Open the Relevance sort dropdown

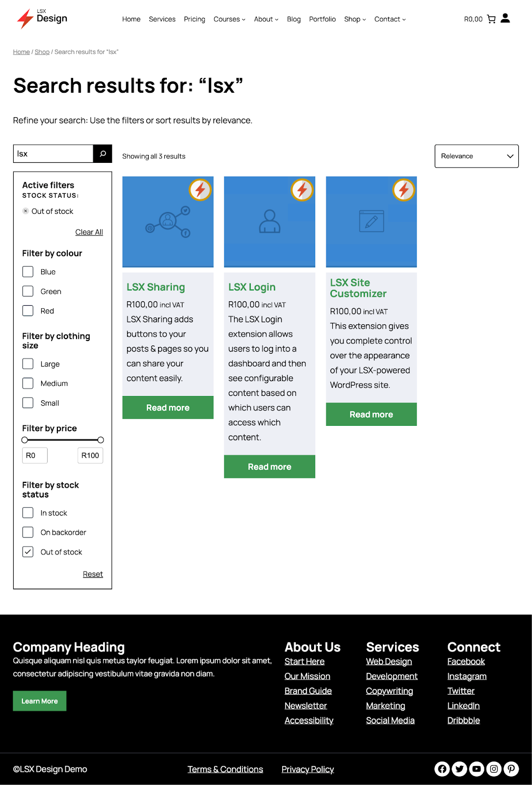(x=477, y=156)
